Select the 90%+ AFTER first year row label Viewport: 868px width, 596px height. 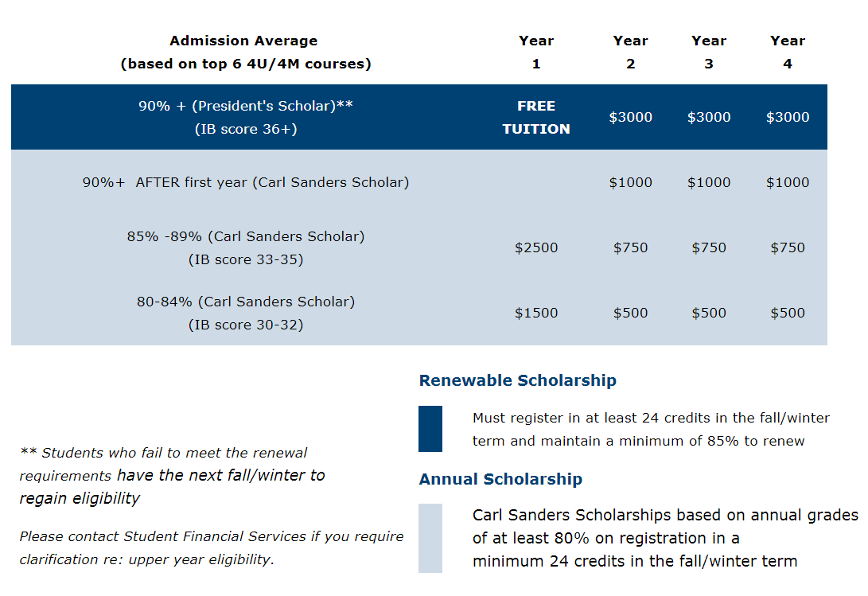[x=245, y=182]
